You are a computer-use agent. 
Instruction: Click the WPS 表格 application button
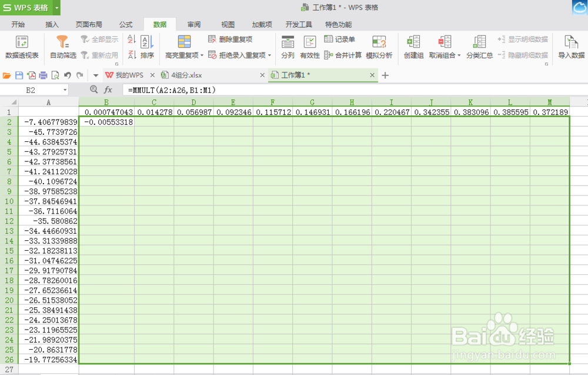click(26, 8)
